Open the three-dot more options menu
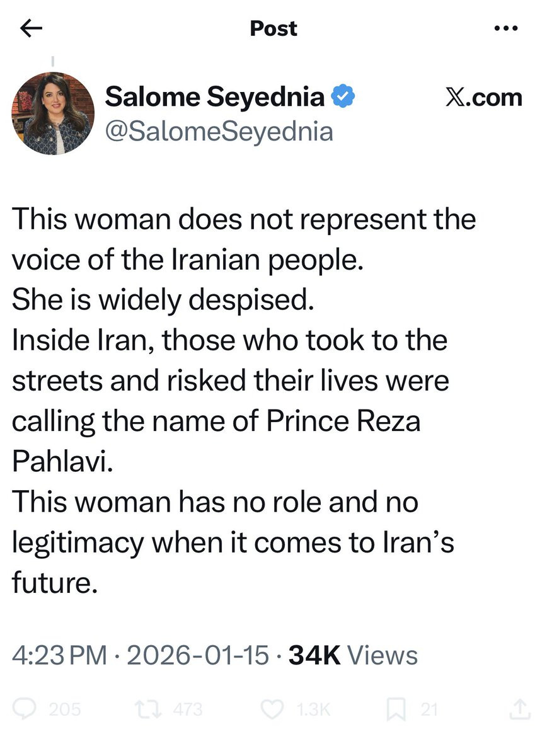The image size is (547, 756). pyautogui.click(x=506, y=28)
